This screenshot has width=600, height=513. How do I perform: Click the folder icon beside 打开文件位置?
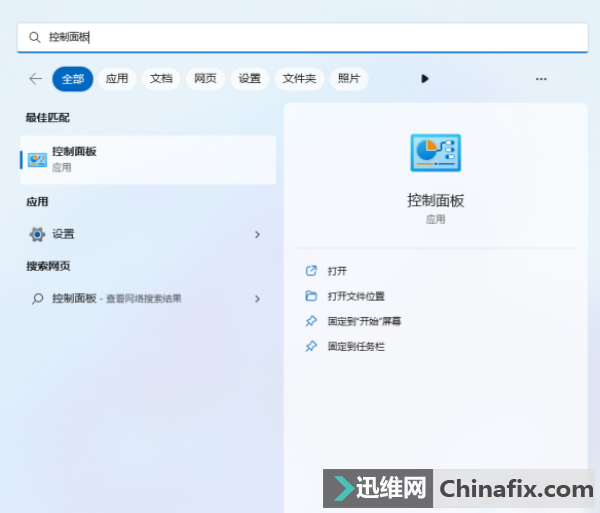311,296
